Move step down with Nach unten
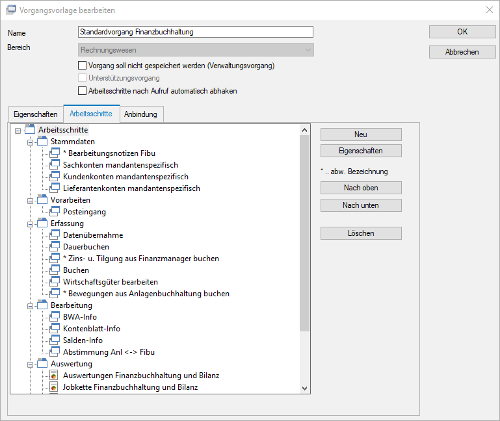This screenshot has height=421, width=500. (361, 205)
